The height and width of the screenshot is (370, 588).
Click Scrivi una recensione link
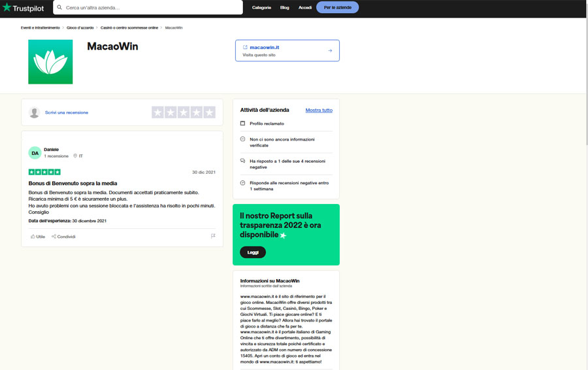pyautogui.click(x=67, y=112)
